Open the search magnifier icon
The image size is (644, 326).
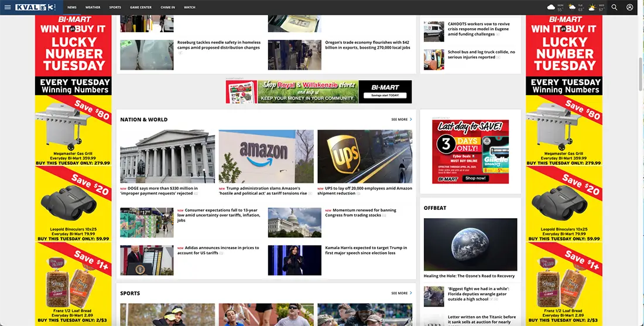coord(614,8)
